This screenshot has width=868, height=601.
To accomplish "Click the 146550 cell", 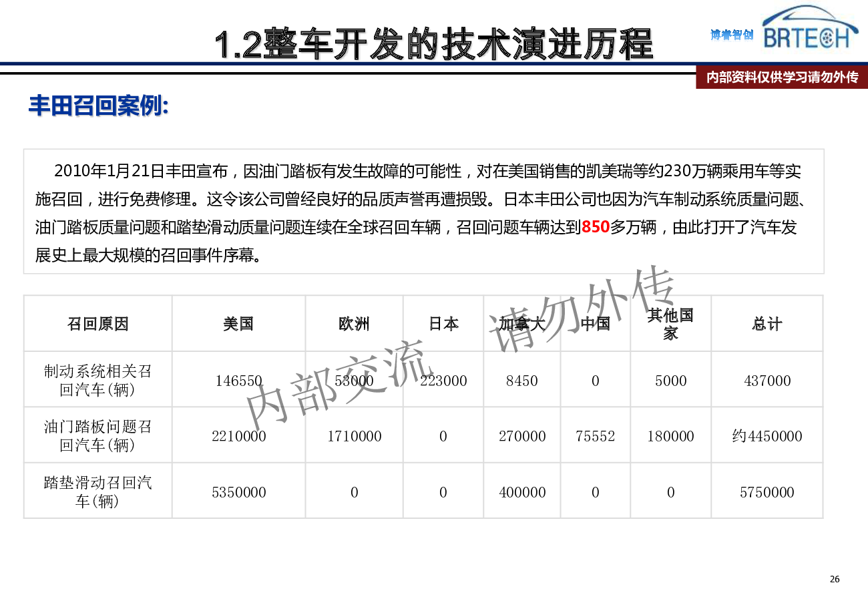I will [238, 381].
